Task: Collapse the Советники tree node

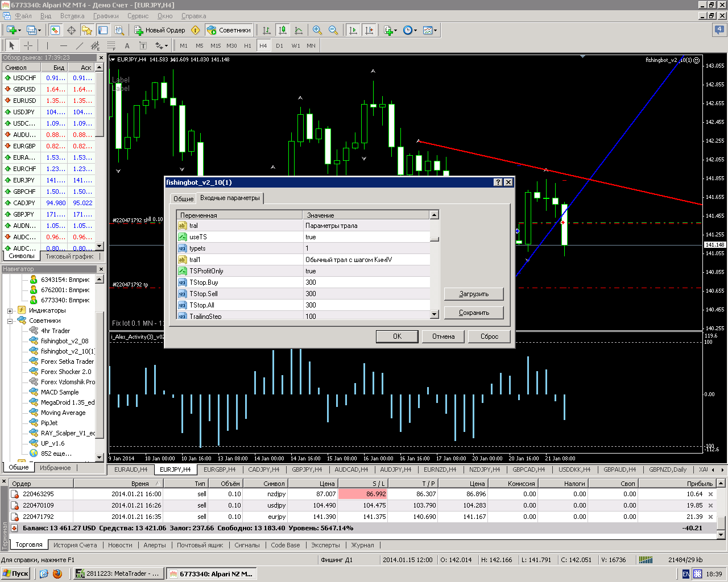Action: tap(10, 321)
